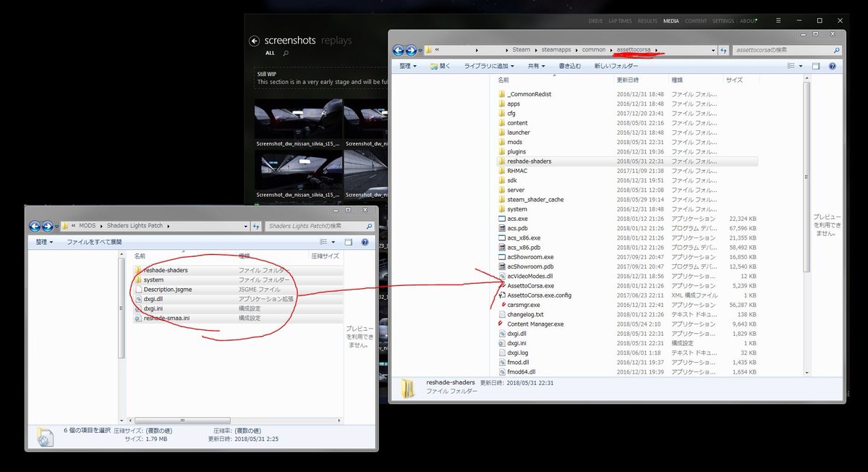Open view options arrow in assettocorsa window
This screenshot has width=868, height=472.
coord(800,66)
